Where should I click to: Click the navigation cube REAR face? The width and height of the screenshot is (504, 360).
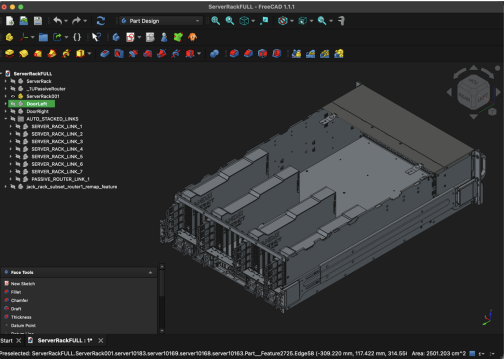[464, 98]
